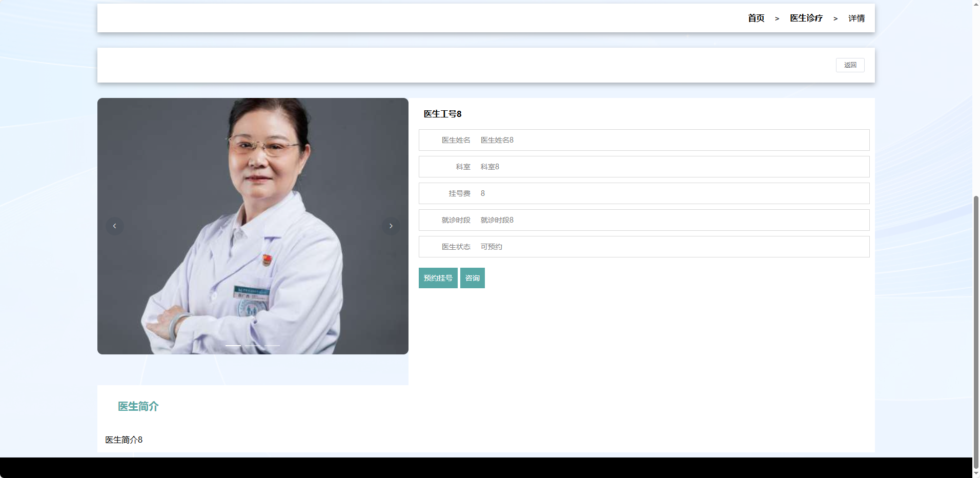Click the 详情 breadcrumb item
Viewport: 980px width, 478px height.
tap(856, 18)
